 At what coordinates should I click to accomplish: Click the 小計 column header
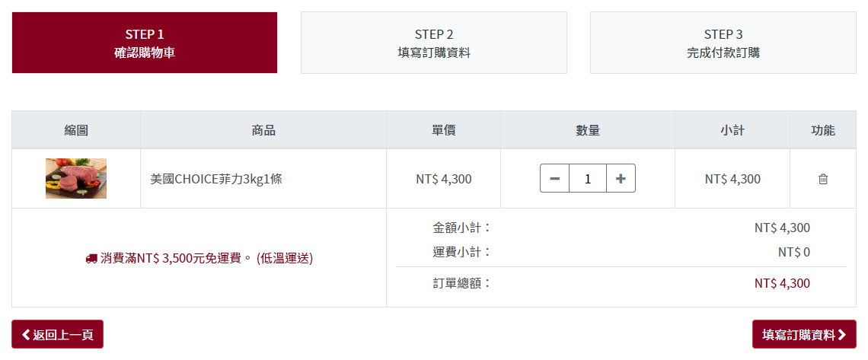point(732,130)
